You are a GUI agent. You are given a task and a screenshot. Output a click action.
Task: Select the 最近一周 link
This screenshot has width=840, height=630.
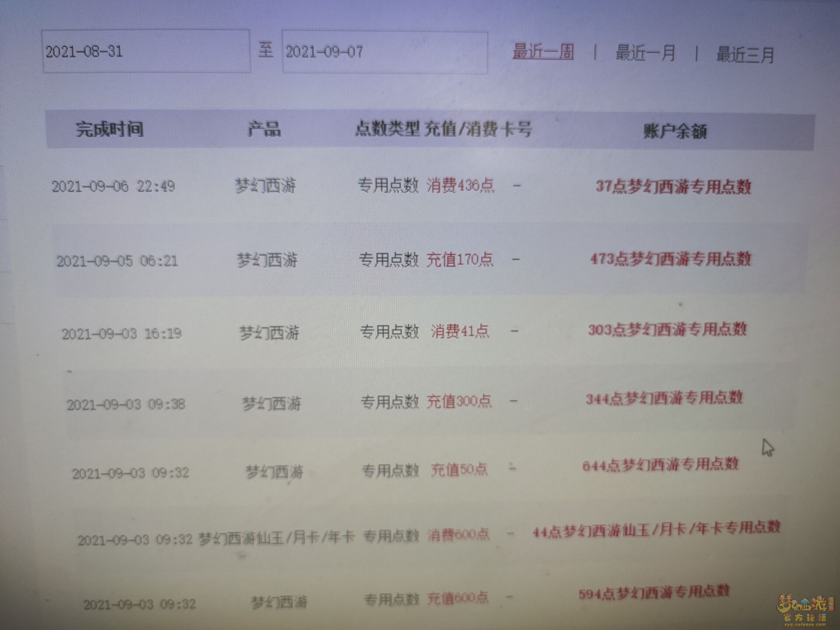[543, 52]
